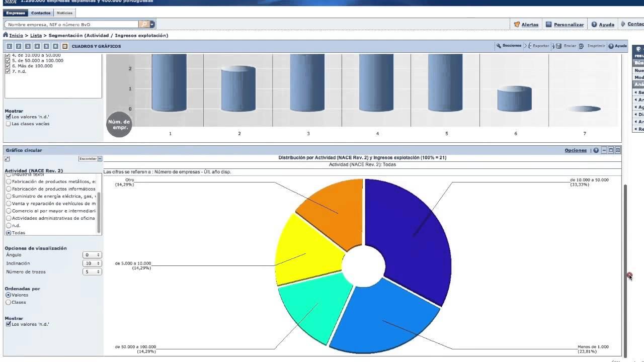
Task: Click the Escondar button
Action: click(88, 159)
